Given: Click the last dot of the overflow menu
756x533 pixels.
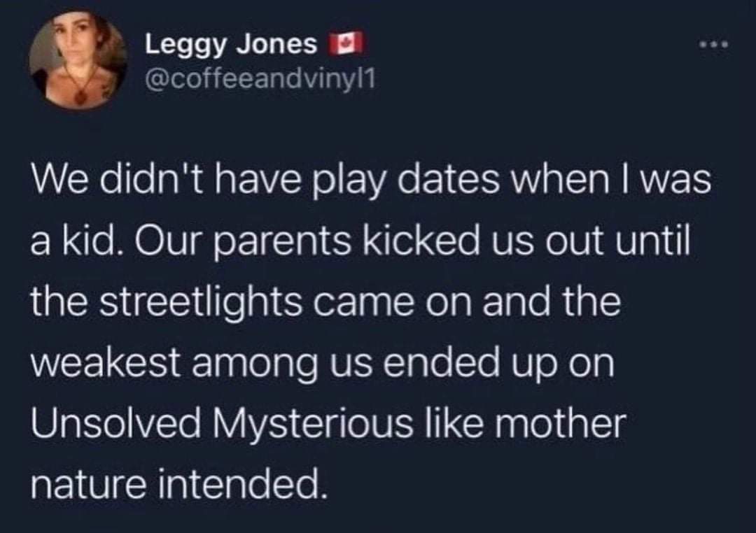Looking at the screenshot, I should [726, 45].
